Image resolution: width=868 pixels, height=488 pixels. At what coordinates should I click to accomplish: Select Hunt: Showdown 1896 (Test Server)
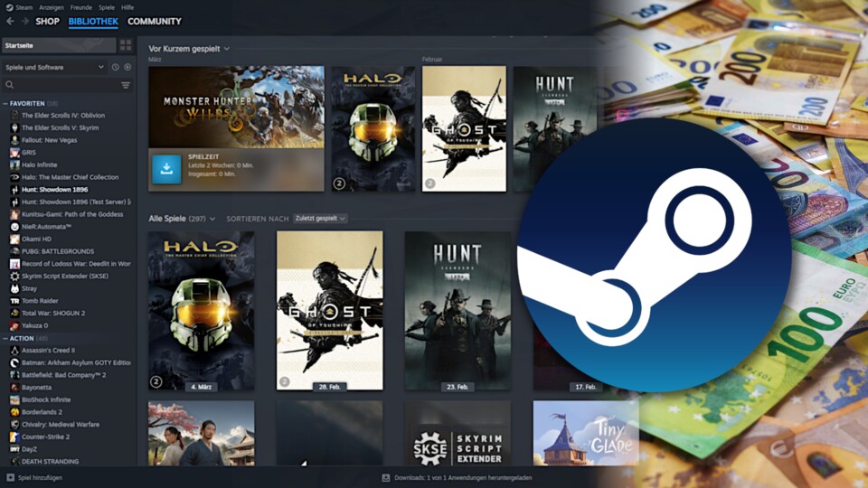pos(76,202)
